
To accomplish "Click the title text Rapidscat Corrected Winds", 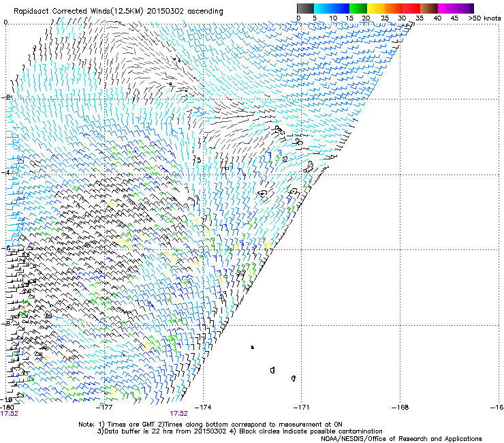I will tap(62, 12).
